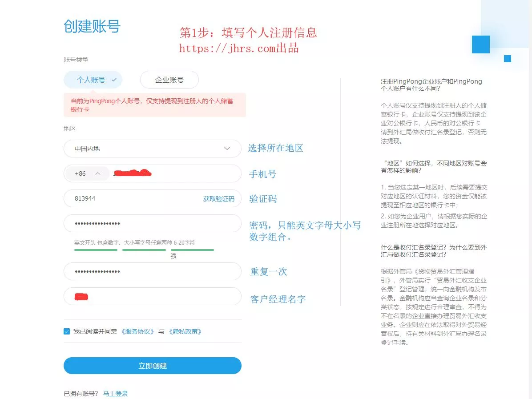The image size is (532, 399).
Task: Open the 《隐私政策》 link
Action: click(x=185, y=331)
